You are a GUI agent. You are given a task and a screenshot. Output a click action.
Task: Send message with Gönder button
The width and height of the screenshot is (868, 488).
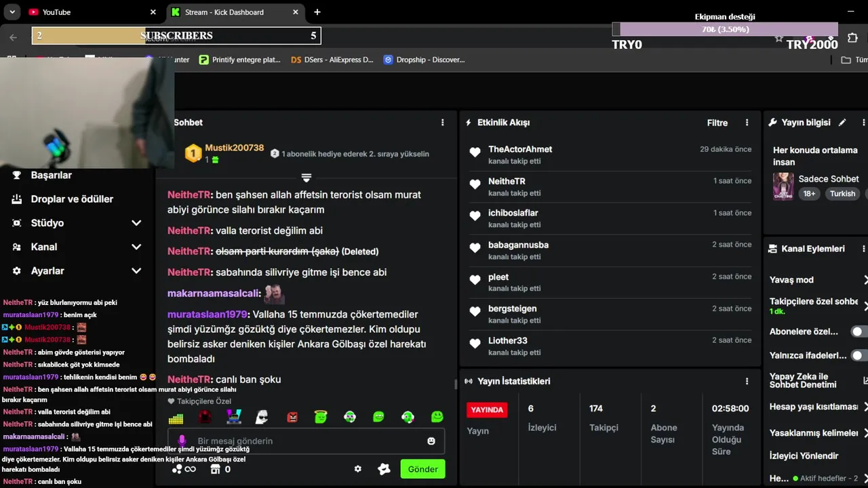[x=422, y=469]
